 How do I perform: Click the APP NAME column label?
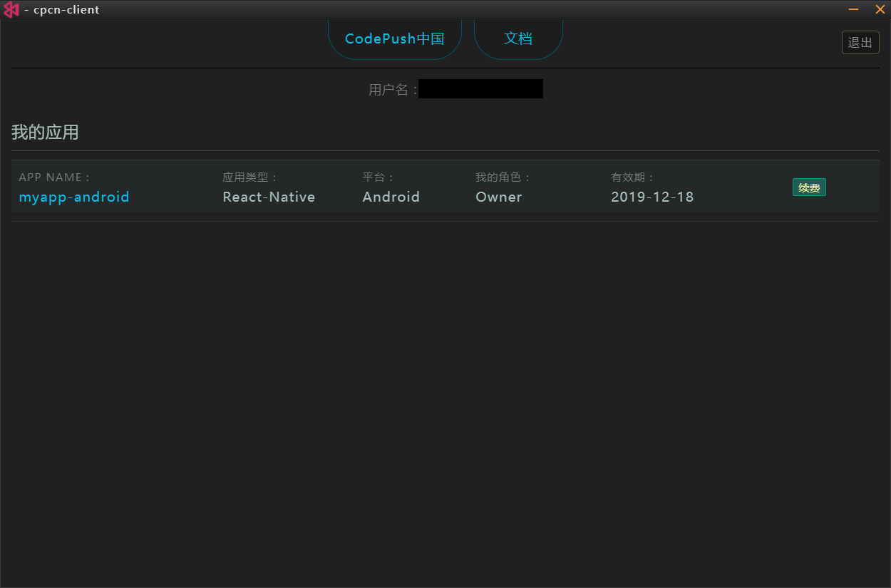(x=54, y=177)
